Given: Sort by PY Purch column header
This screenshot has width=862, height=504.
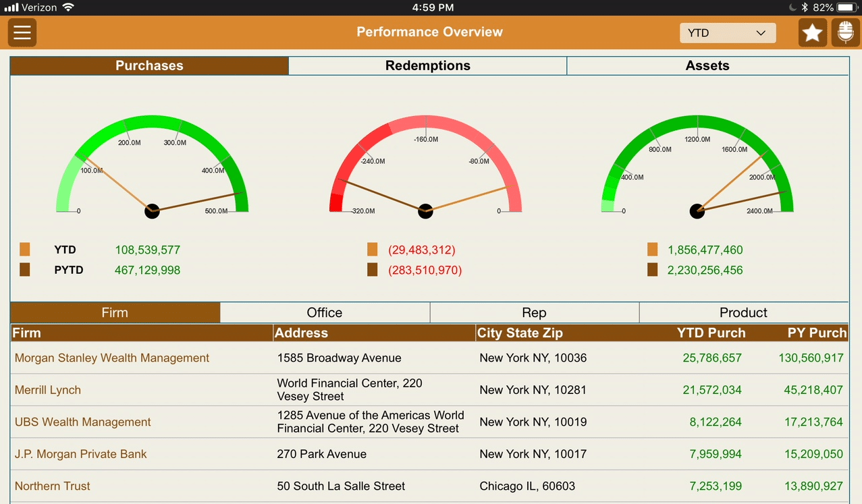Looking at the screenshot, I should [x=817, y=333].
